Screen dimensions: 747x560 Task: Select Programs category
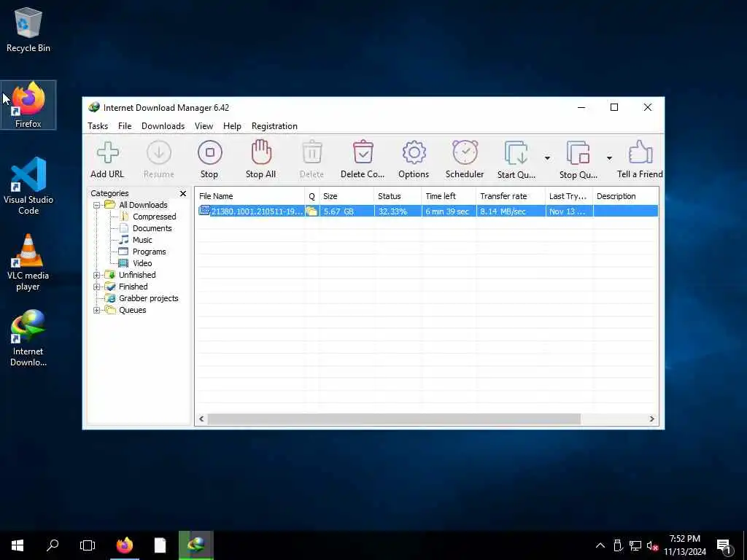click(149, 252)
